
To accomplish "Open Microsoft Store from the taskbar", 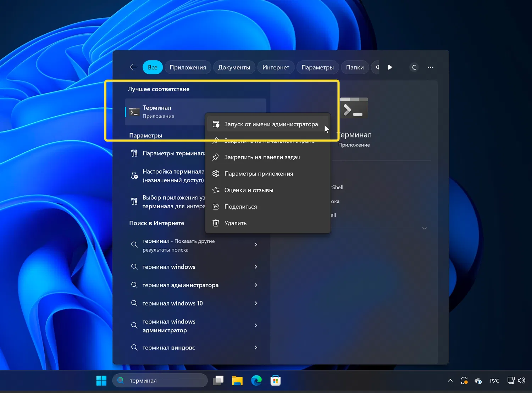I will [x=276, y=381].
